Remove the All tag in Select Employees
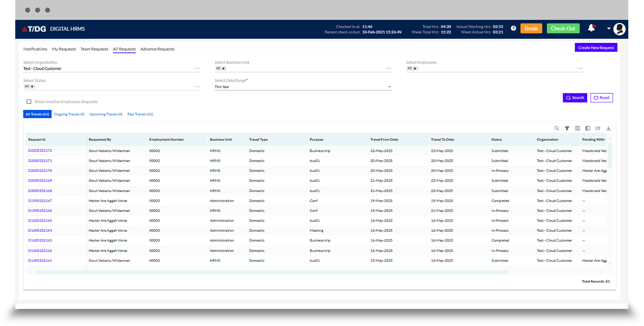The image size is (644, 326). (x=415, y=68)
